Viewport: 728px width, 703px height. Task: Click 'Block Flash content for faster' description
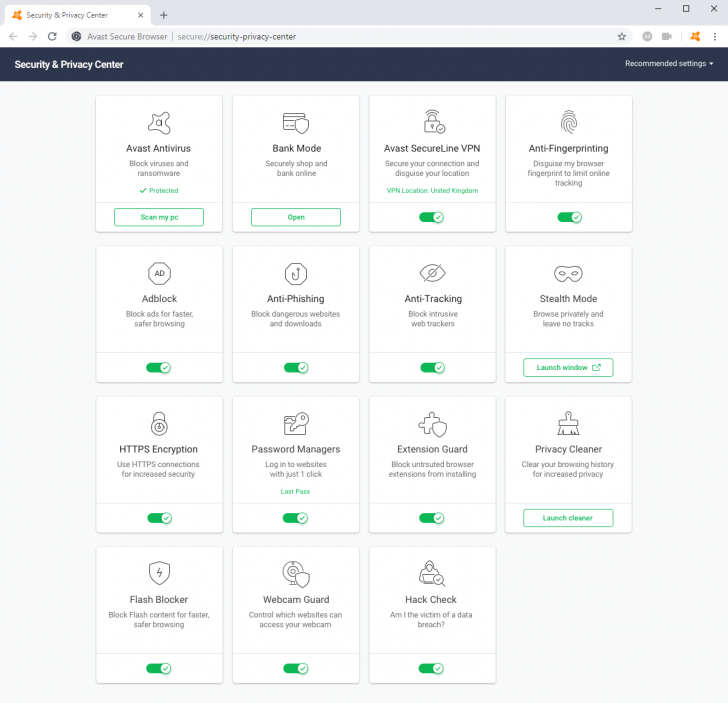click(159, 615)
